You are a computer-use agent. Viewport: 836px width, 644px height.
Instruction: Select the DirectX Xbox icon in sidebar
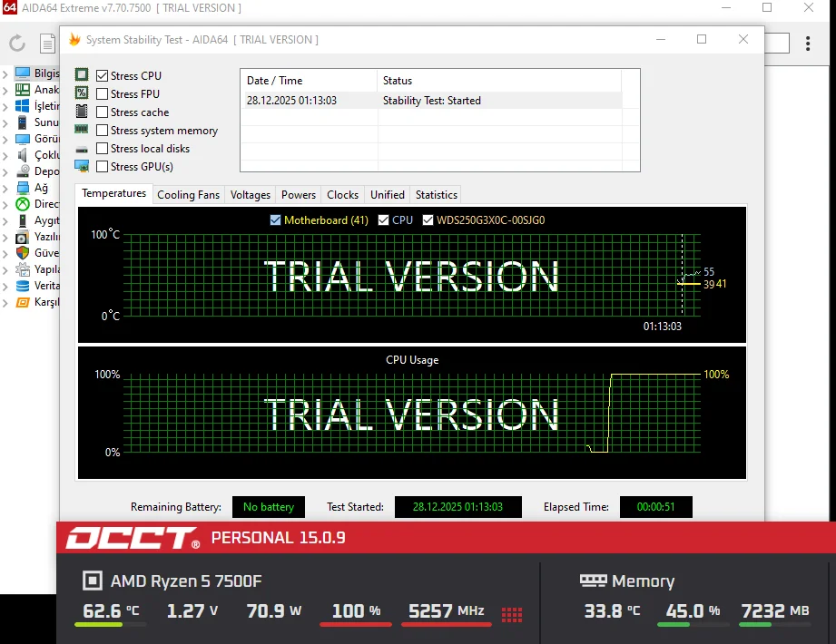(x=23, y=204)
